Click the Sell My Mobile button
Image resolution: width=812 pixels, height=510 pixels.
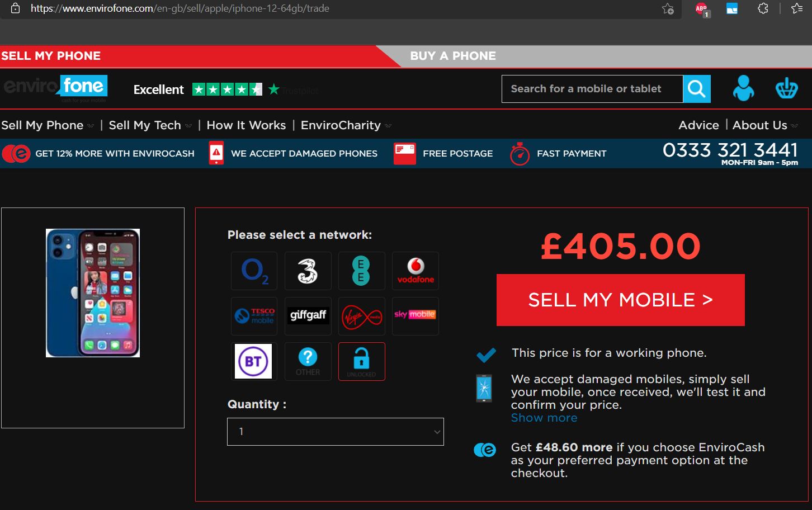click(x=621, y=300)
